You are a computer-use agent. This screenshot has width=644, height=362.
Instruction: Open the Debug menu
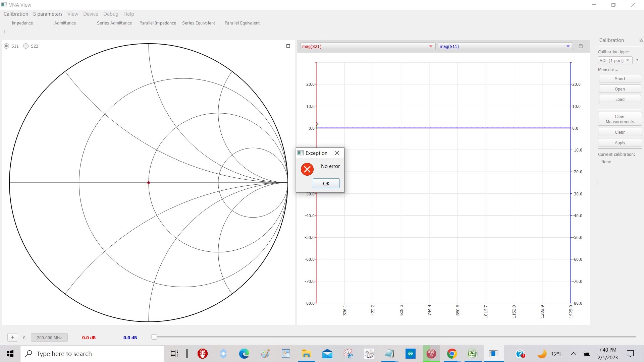coord(111,14)
